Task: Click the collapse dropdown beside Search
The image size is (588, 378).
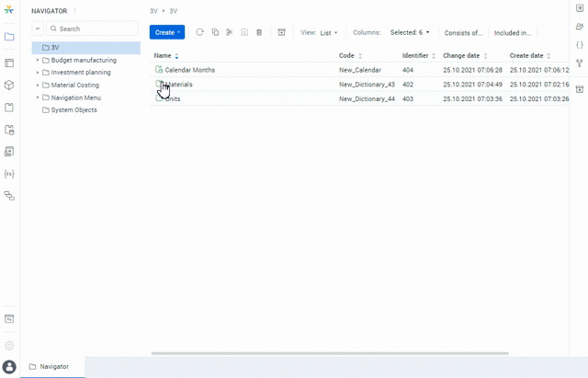Action: [x=38, y=29]
